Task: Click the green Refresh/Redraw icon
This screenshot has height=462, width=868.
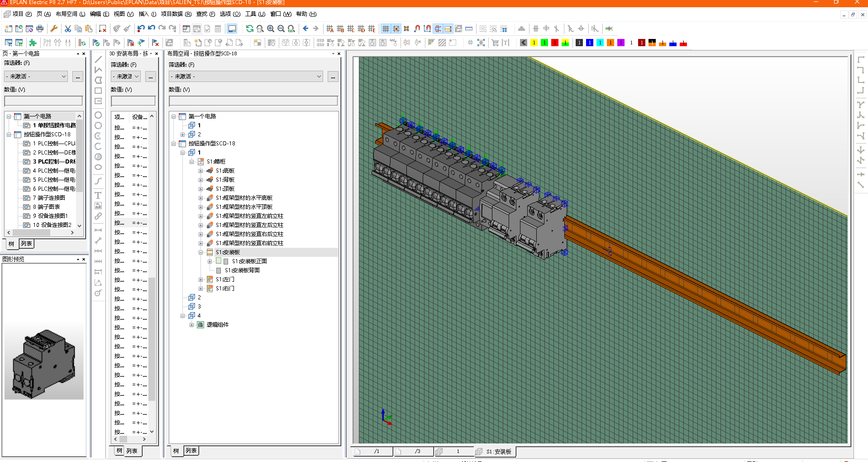Action: point(249,29)
